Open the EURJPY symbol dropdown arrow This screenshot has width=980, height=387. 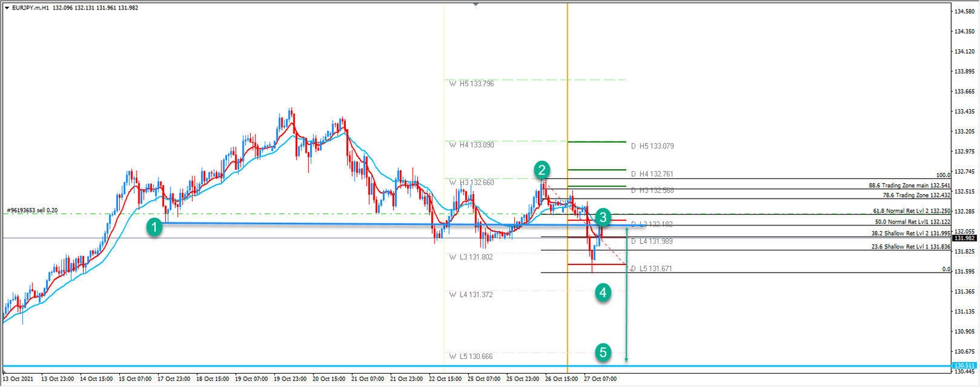pos(6,9)
